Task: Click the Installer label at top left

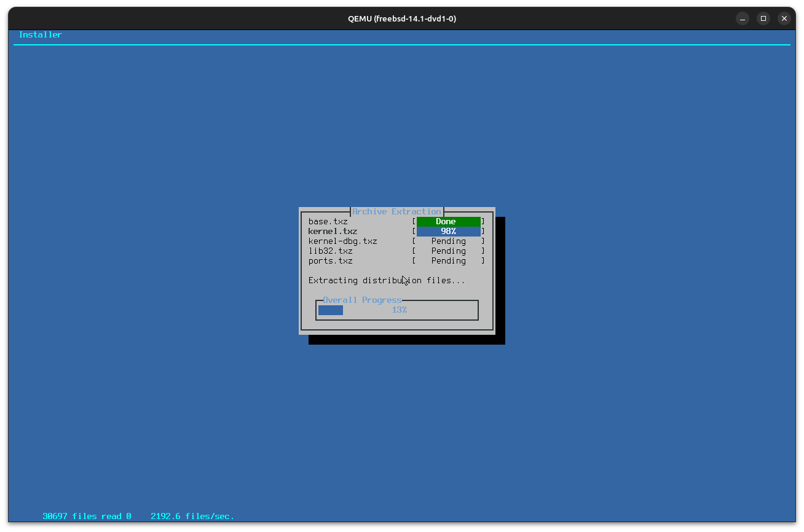Action: (x=40, y=35)
